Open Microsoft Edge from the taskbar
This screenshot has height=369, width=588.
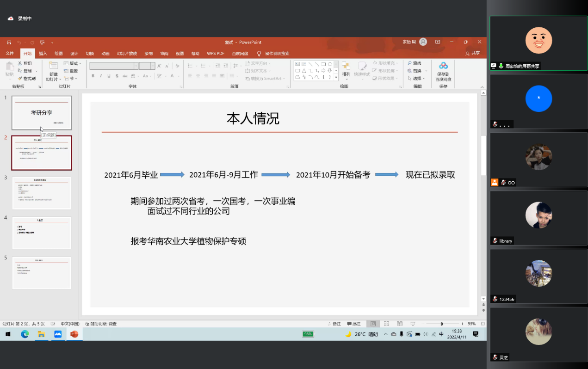pos(25,334)
